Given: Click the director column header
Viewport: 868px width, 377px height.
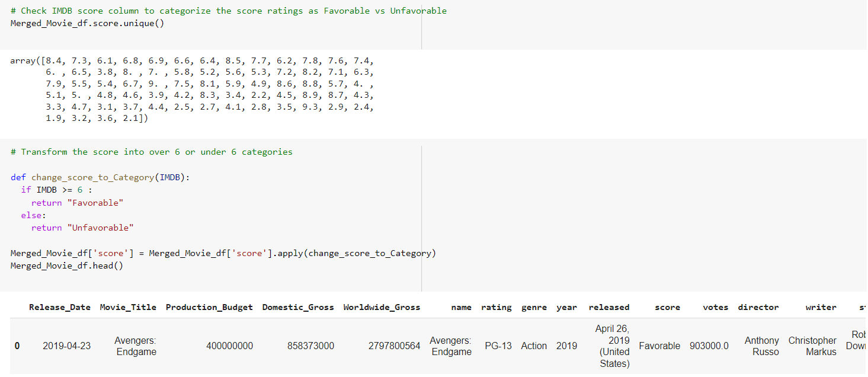Looking at the screenshot, I should pyautogui.click(x=758, y=307).
